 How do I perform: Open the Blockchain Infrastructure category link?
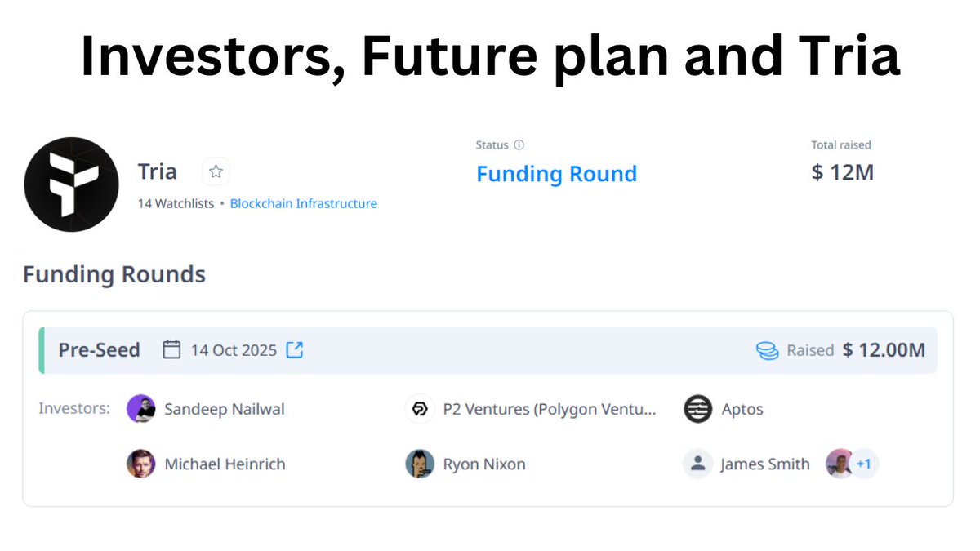(x=304, y=204)
